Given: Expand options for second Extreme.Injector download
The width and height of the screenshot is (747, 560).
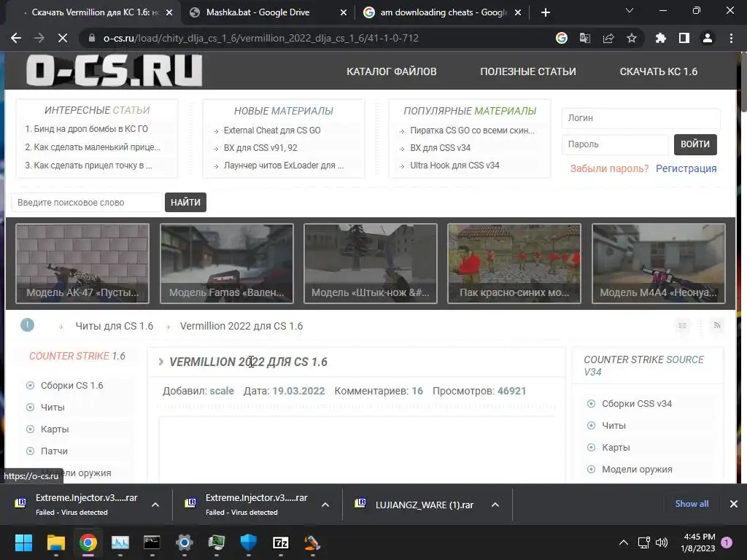Looking at the screenshot, I should (325, 505).
